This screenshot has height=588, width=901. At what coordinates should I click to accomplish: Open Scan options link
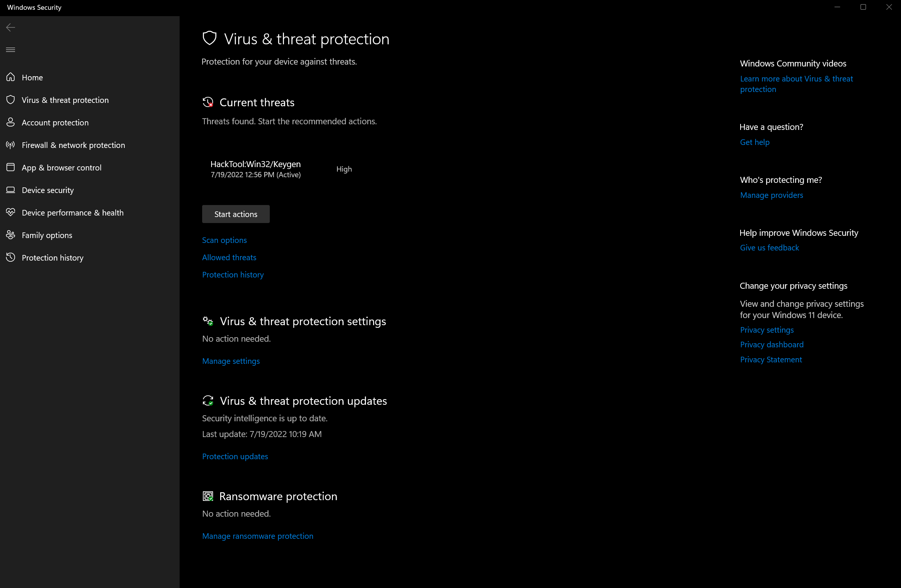[224, 240]
